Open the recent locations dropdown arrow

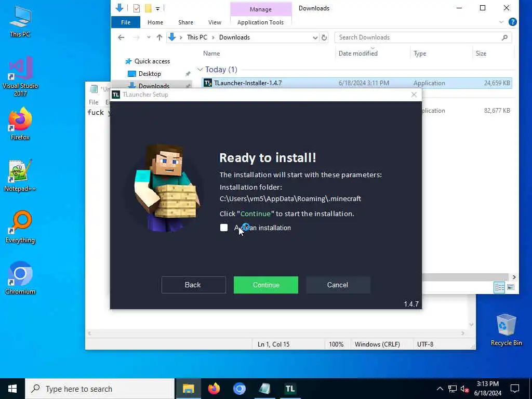pos(149,37)
